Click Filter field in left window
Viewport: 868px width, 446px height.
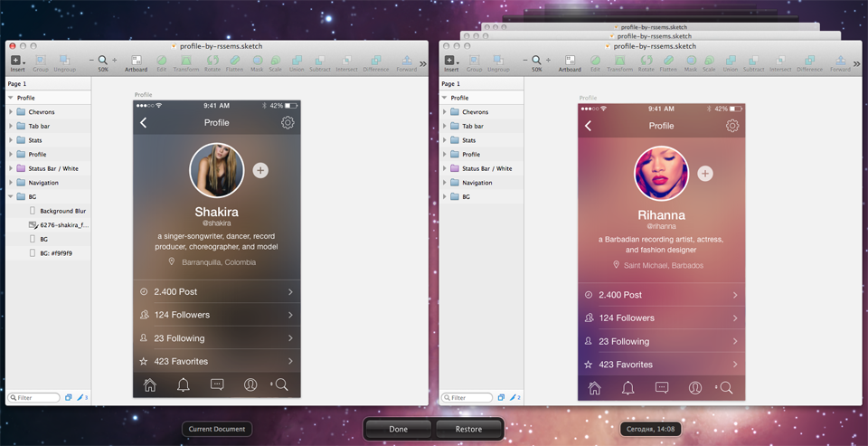pos(33,398)
